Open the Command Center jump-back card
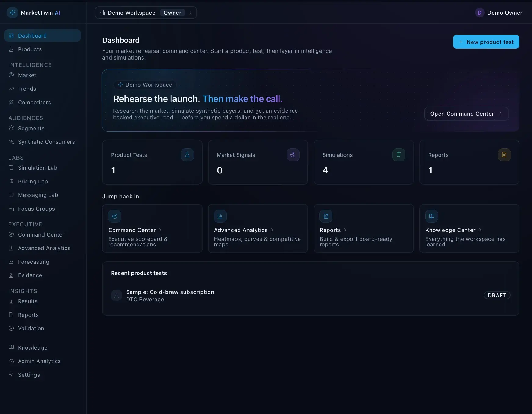This screenshot has height=414, width=532. point(152,228)
